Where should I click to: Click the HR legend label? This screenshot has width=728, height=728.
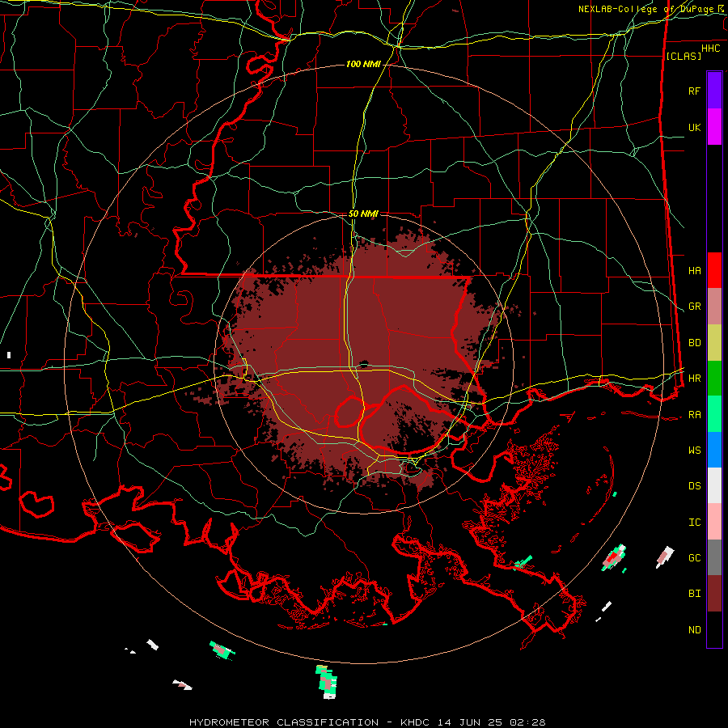pyautogui.click(x=695, y=379)
